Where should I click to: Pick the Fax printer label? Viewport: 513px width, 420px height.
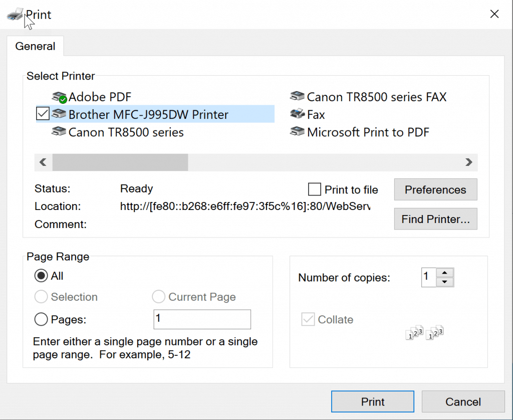tap(316, 115)
